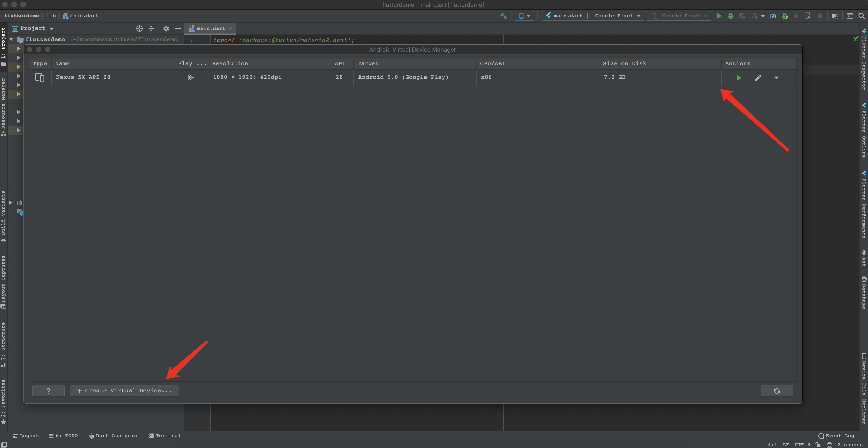Click Create Virtual Device button
Viewport: 868px width, 448px height.
(x=124, y=391)
